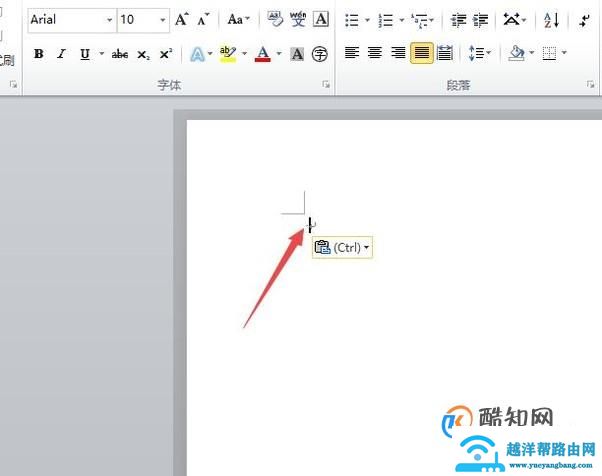
Task: Click the Numbering list icon
Action: [385, 20]
